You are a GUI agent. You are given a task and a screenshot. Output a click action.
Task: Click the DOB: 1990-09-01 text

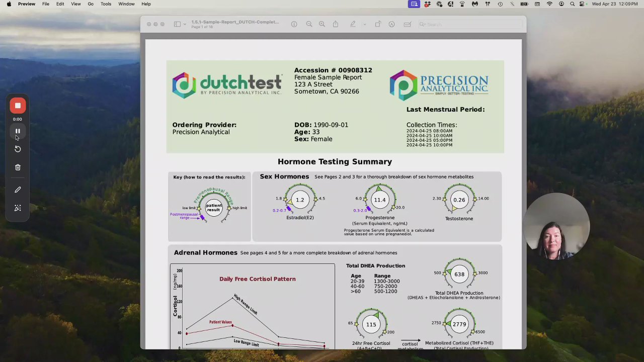(x=321, y=125)
